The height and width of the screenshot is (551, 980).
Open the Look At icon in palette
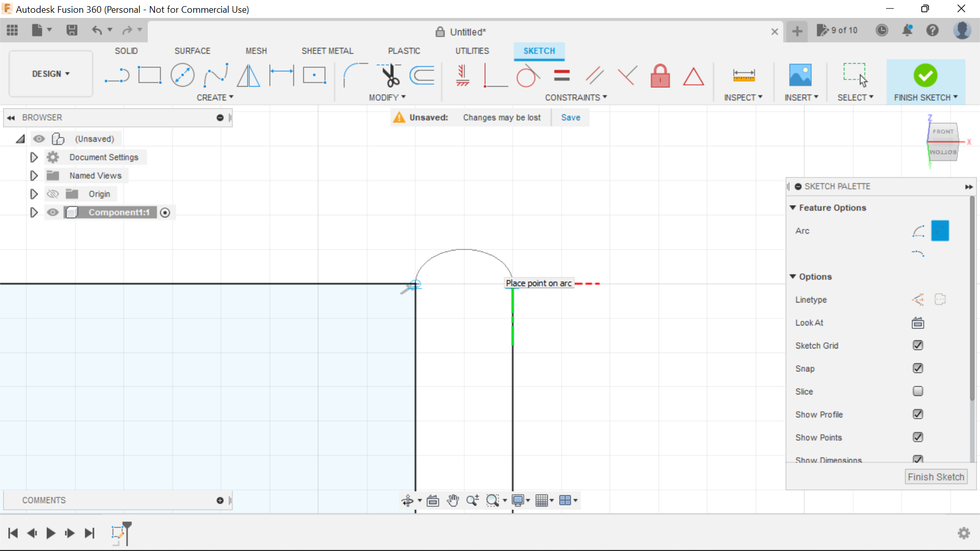pos(918,322)
